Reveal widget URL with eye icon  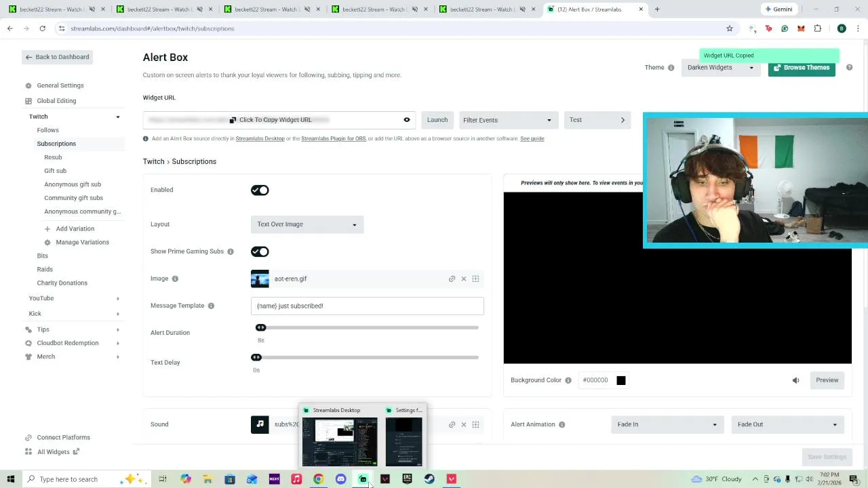click(x=407, y=120)
